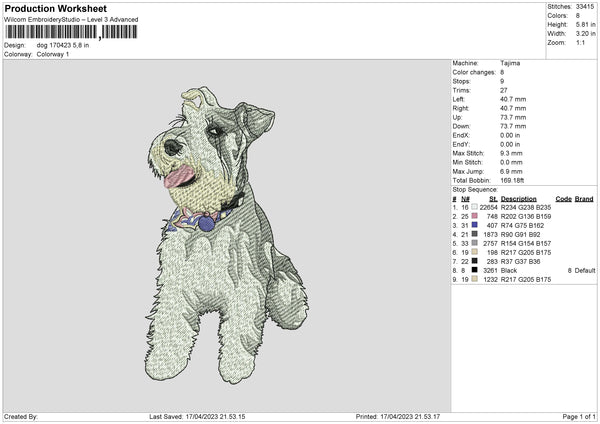Click the Stitches value 33415
Screen dimensions: 600x424
pyautogui.click(x=585, y=7)
